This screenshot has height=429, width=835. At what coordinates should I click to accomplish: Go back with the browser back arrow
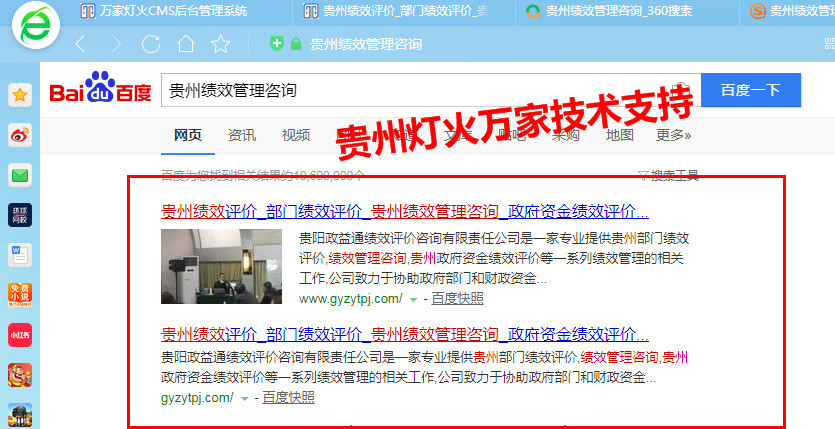click(81, 44)
